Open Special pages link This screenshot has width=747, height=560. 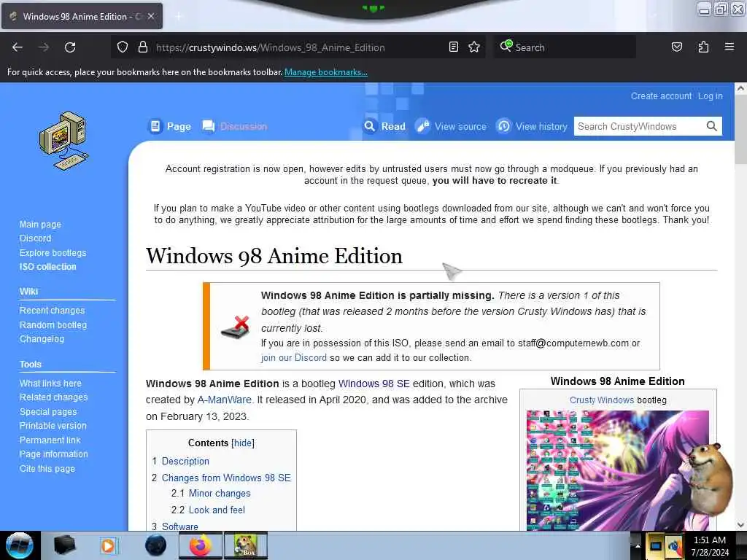tap(47, 411)
